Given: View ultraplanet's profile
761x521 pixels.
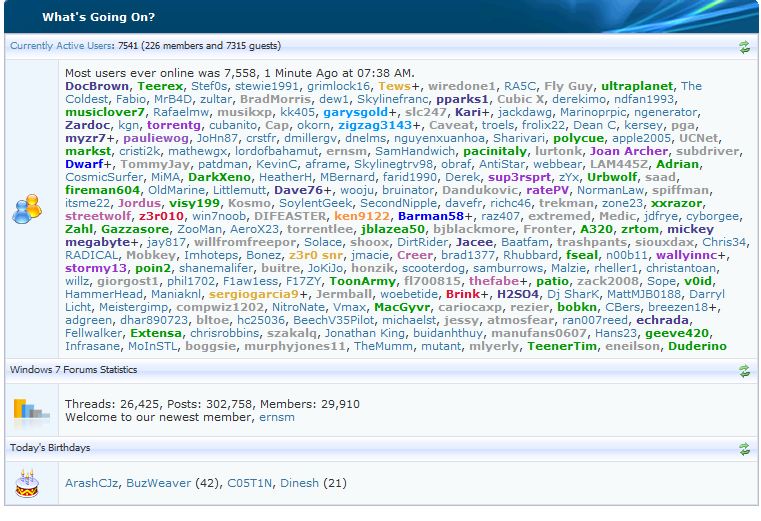Looking at the screenshot, I should (637, 86).
